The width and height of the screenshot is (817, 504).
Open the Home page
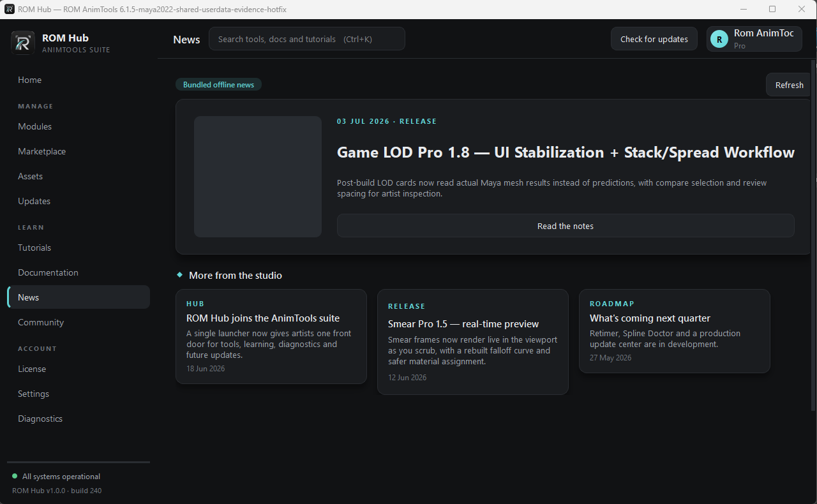79,80
